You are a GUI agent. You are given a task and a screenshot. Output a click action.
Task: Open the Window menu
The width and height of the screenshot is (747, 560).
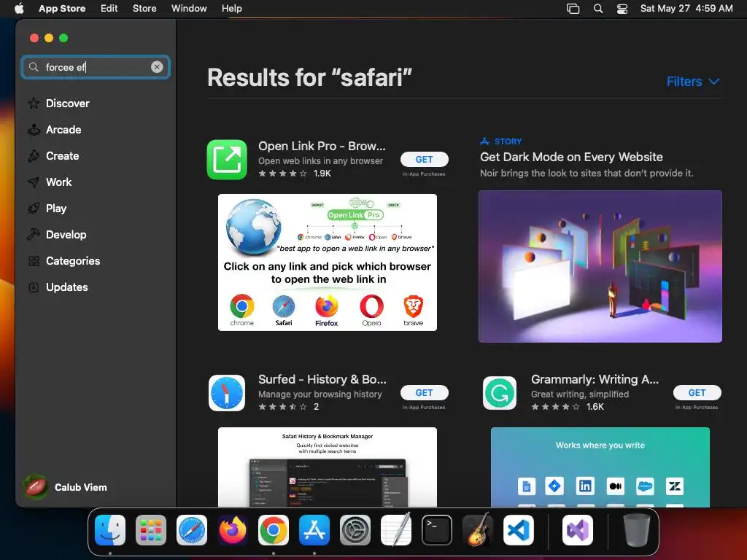(189, 8)
